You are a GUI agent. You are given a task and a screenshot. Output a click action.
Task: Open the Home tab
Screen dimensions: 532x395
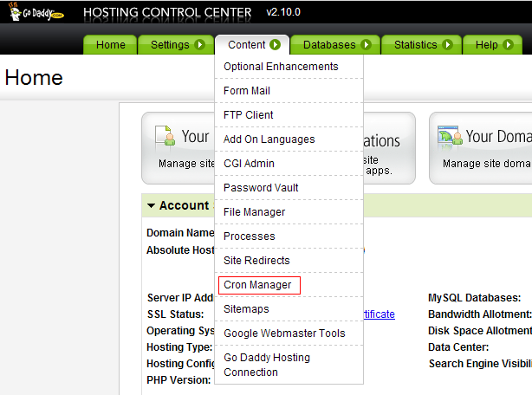click(111, 45)
